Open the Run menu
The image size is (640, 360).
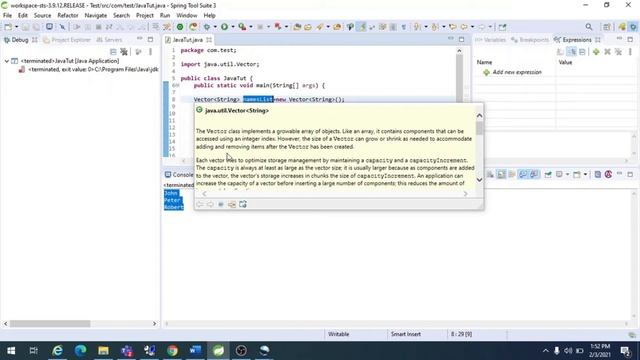[x=165, y=16]
